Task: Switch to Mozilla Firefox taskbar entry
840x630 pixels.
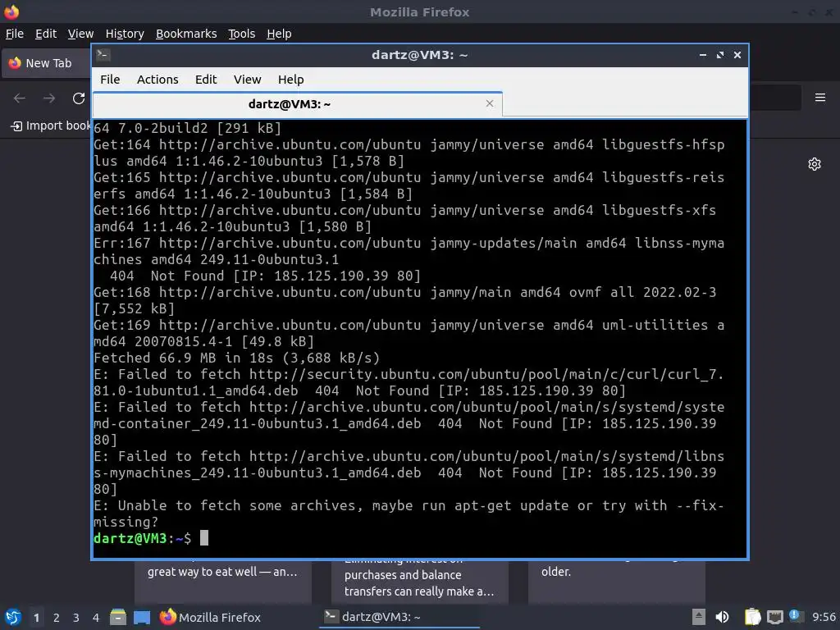Action: click(210, 617)
